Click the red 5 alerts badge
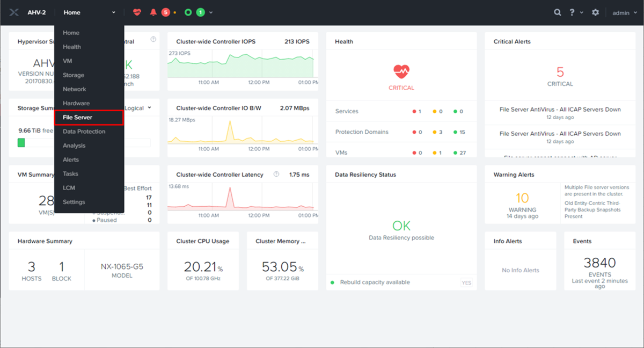This screenshot has width=644, height=348. point(165,12)
